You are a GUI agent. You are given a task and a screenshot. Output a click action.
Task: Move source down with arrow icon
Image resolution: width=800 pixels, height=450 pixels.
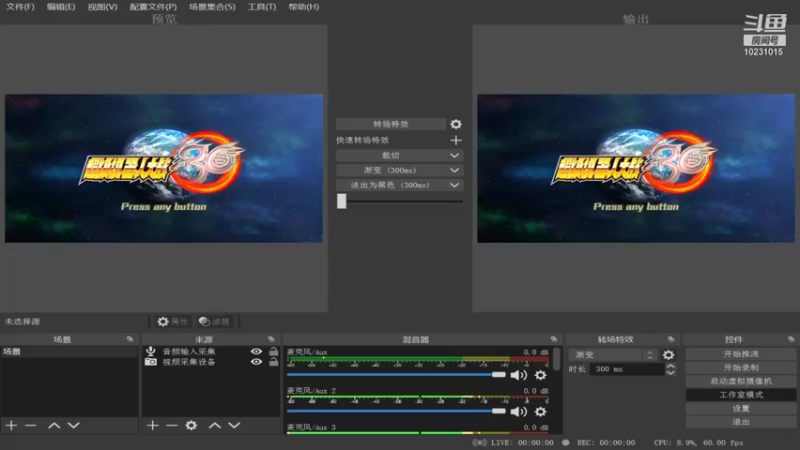click(x=234, y=425)
